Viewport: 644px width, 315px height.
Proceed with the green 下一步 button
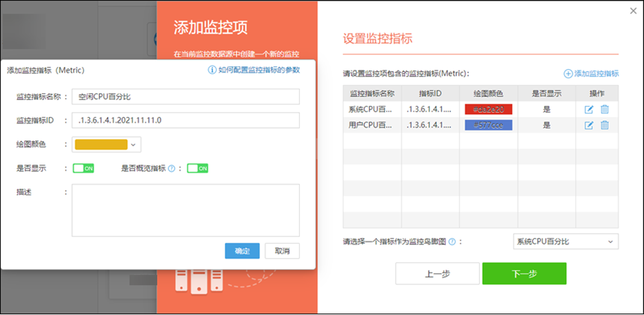click(x=524, y=273)
